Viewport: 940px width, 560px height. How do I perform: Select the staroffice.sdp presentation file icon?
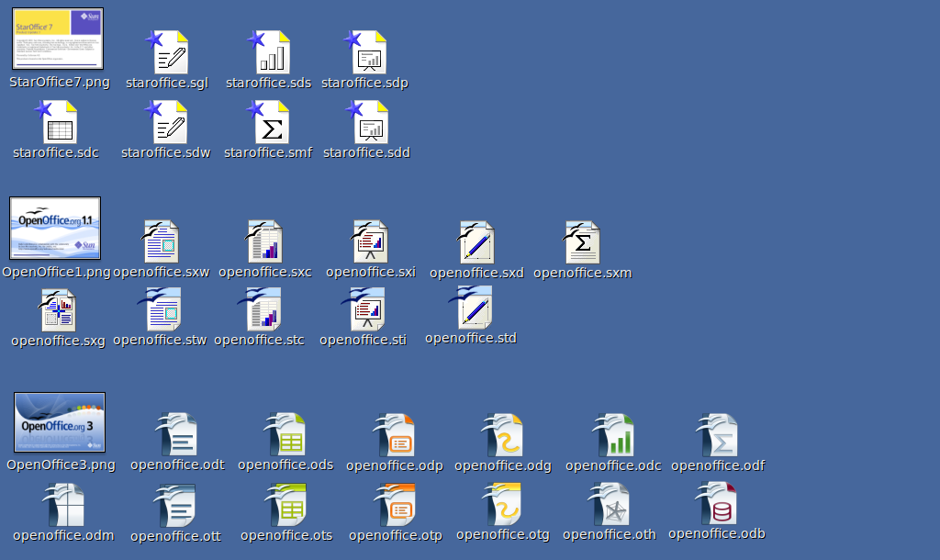[365, 52]
